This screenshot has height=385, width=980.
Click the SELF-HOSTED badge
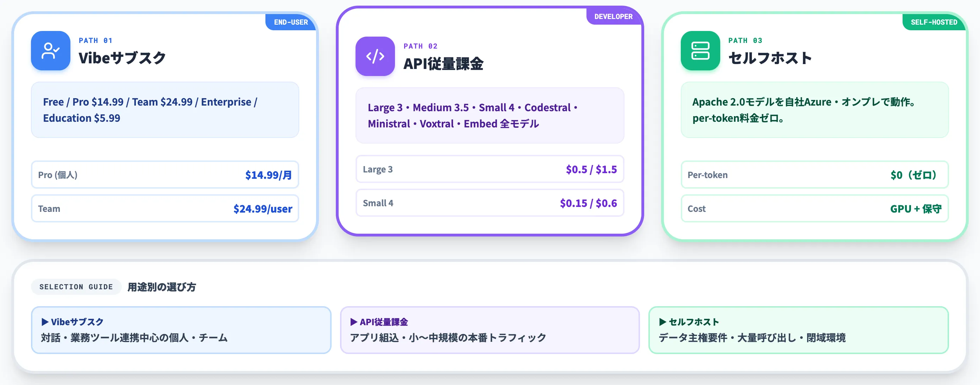pyautogui.click(x=934, y=22)
